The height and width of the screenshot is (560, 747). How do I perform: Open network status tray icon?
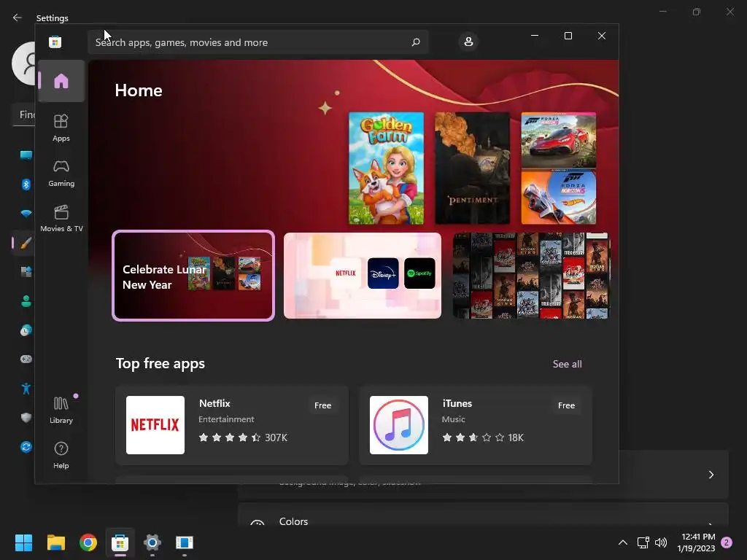643,542
